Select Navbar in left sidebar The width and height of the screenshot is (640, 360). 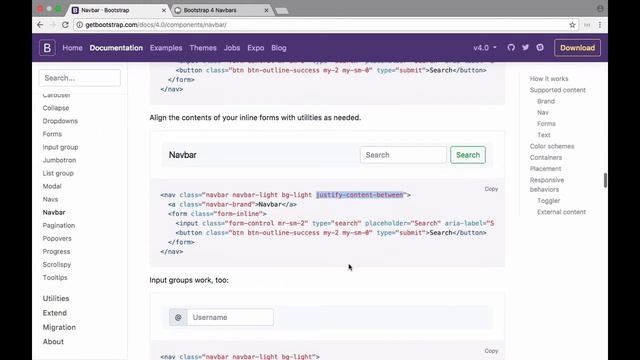click(x=54, y=213)
